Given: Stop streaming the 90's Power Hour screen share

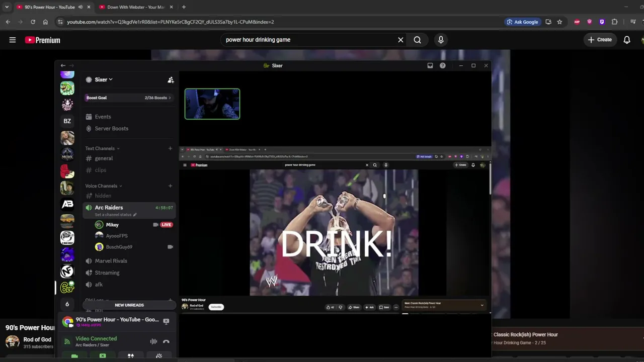Looking at the screenshot, I should [x=166, y=321].
